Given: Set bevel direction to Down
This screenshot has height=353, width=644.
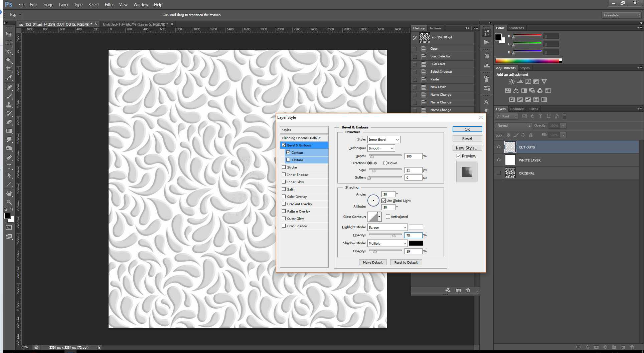Looking at the screenshot, I should [x=385, y=163].
